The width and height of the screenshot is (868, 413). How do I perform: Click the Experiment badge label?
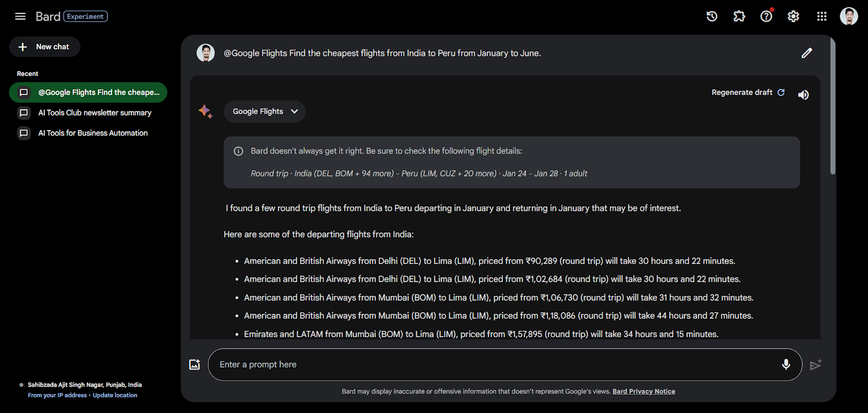86,16
